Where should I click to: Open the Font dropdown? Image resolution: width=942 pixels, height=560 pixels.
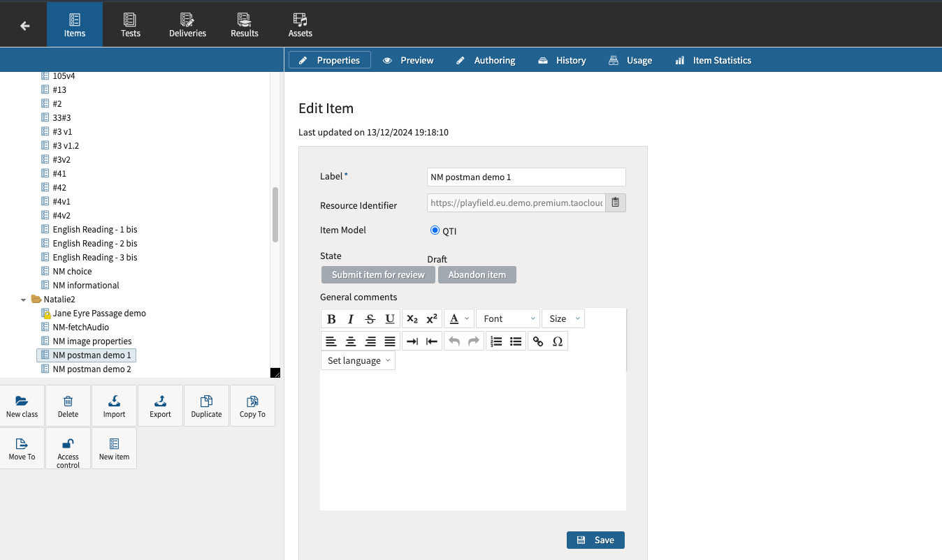pyautogui.click(x=508, y=319)
